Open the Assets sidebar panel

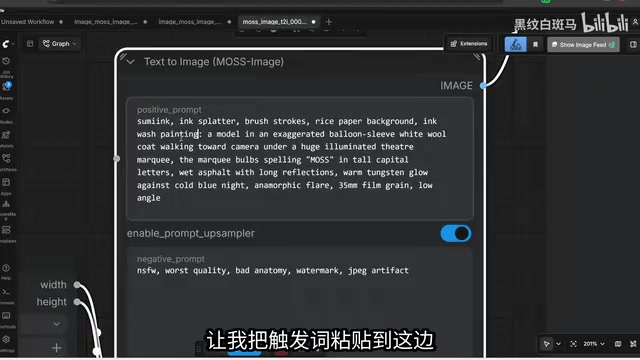(7, 91)
